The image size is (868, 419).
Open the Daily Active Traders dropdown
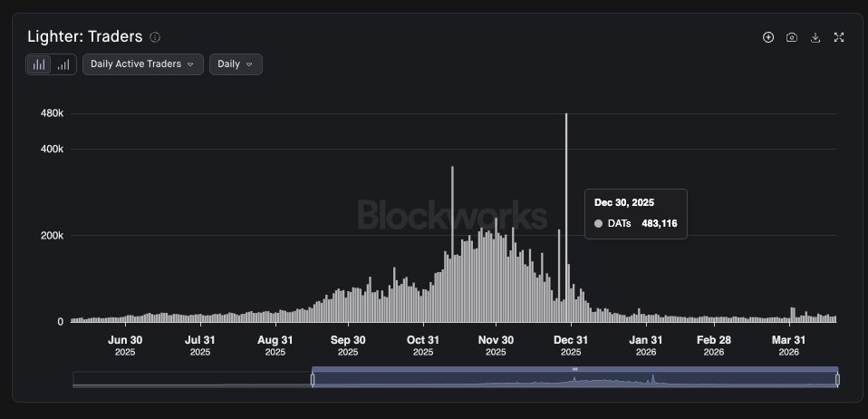point(142,64)
